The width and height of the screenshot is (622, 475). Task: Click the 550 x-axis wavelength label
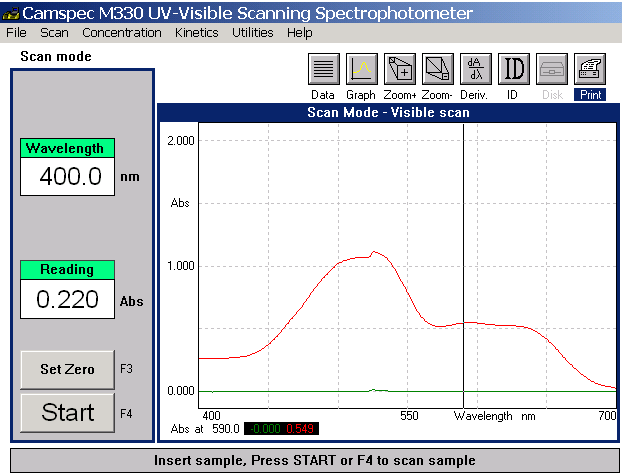click(x=409, y=416)
